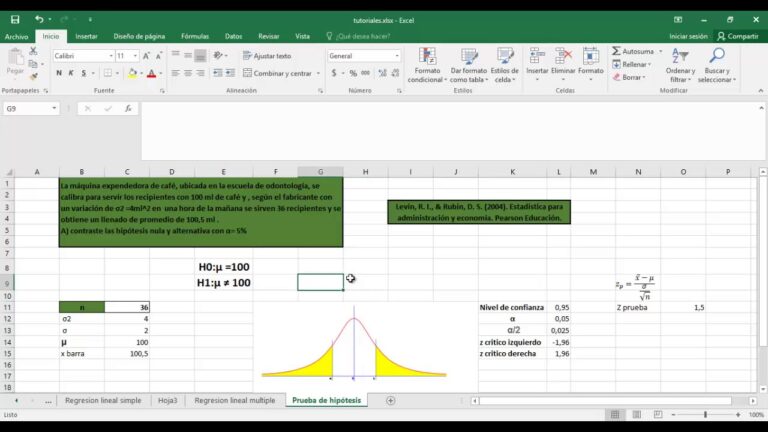Open Rellenar fill dropdown
The height and width of the screenshot is (432, 768).
pyautogui.click(x=632, y=64)
